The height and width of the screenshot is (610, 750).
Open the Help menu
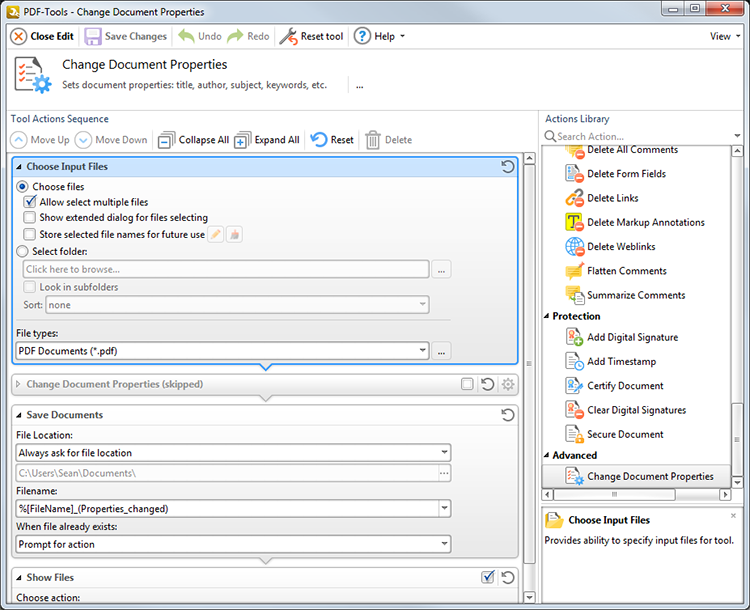coord(379,36)
